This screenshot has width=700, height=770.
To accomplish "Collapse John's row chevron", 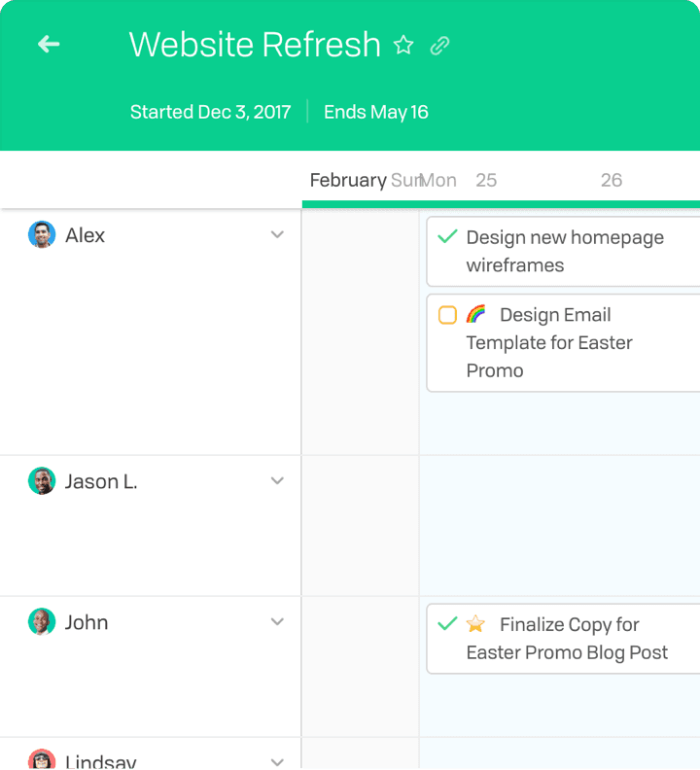I will (277, 622).
